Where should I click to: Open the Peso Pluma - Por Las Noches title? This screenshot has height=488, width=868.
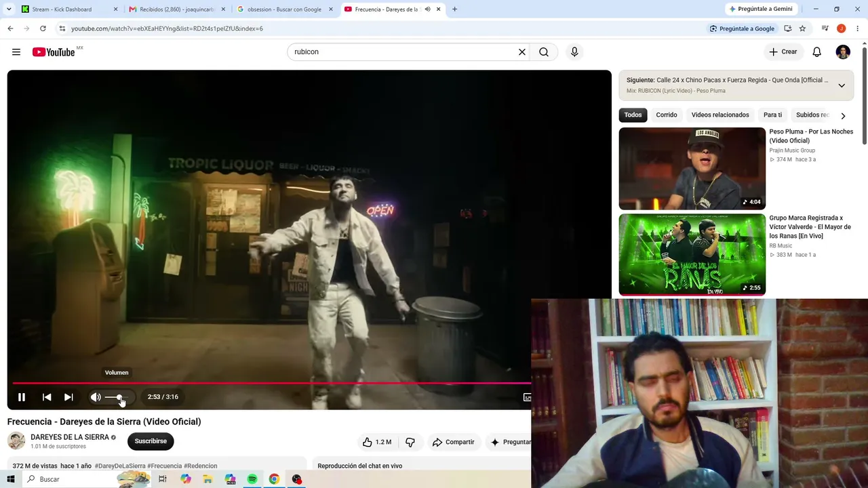pyautogui.click(x=811, y=136)
